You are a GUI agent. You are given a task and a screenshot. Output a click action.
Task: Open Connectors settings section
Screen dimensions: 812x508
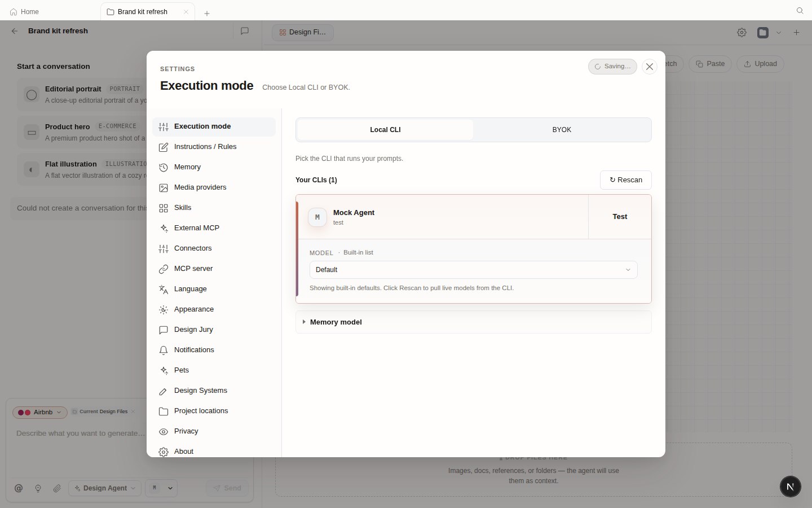214,248
